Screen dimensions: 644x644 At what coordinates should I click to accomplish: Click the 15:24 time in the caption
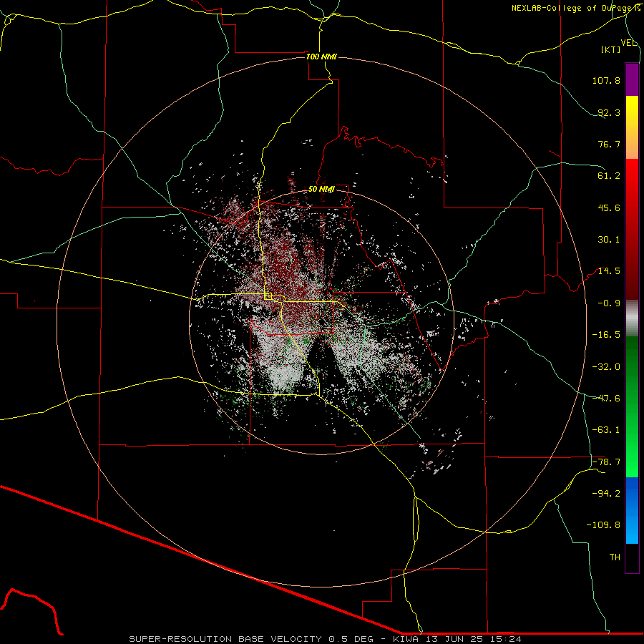click(x=507, y=639)
